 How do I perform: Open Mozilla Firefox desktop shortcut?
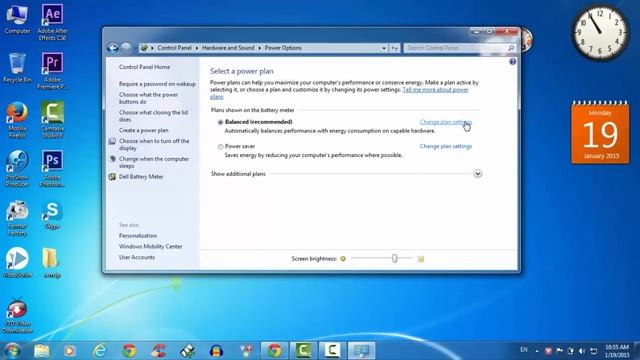[17, 120]
